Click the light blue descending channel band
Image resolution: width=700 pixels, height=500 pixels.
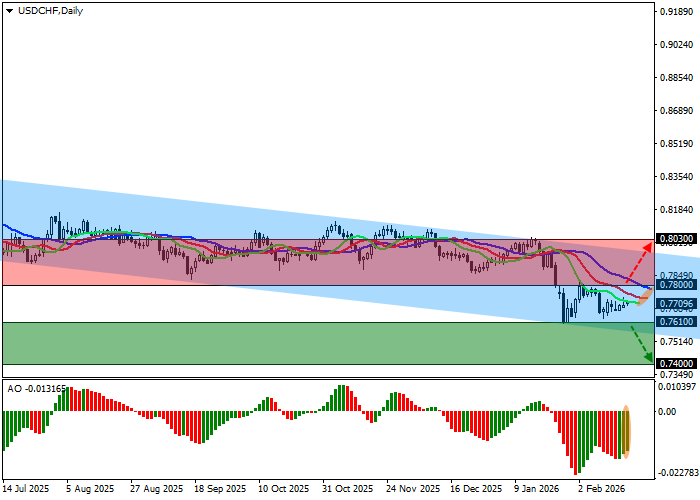tap(200, 215)
